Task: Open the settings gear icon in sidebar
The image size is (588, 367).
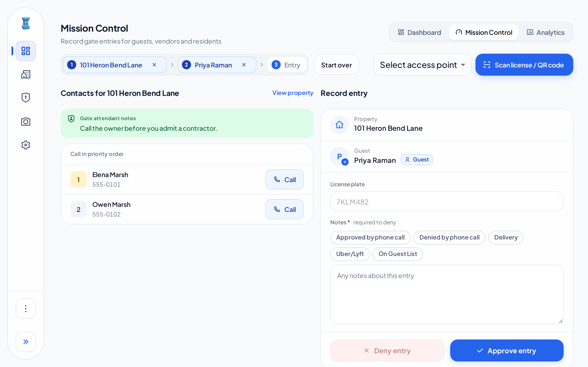Action: (x=25, y=145)
